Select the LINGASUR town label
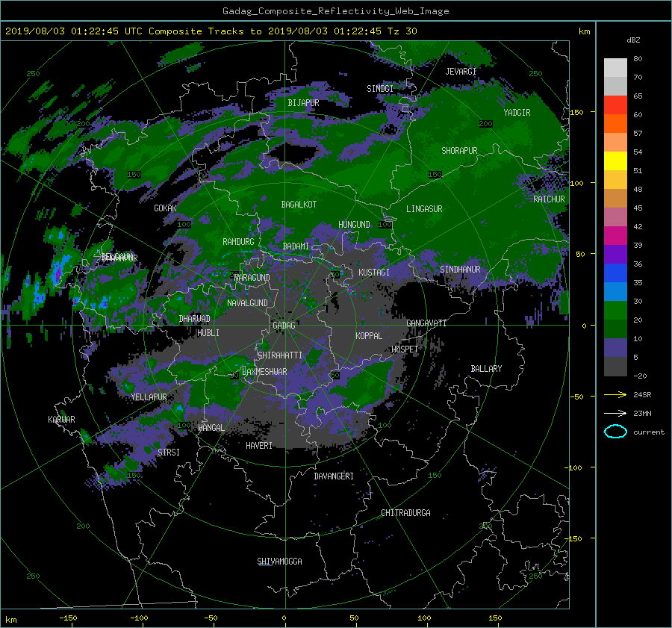The image size is (672, 628). click(x=424, y=209)
